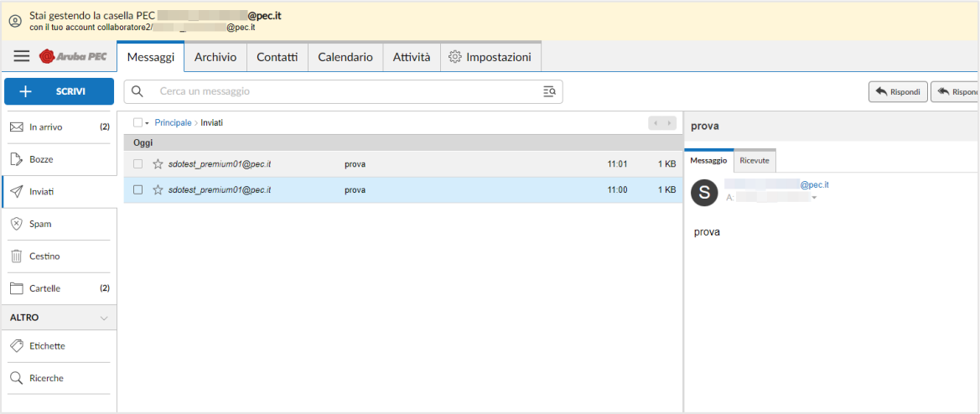Check the 11:00 message checkbox
980x414 pixels.
pyautogui.click(x=138, y=190)
